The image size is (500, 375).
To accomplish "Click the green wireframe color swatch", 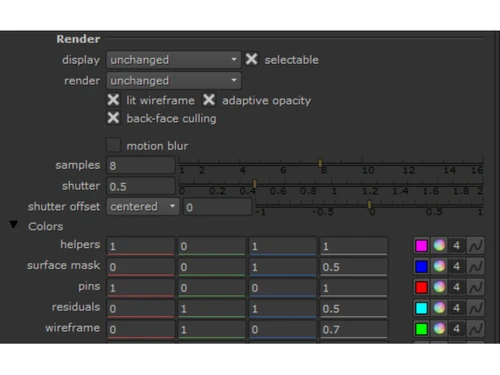I will point(422,329).
